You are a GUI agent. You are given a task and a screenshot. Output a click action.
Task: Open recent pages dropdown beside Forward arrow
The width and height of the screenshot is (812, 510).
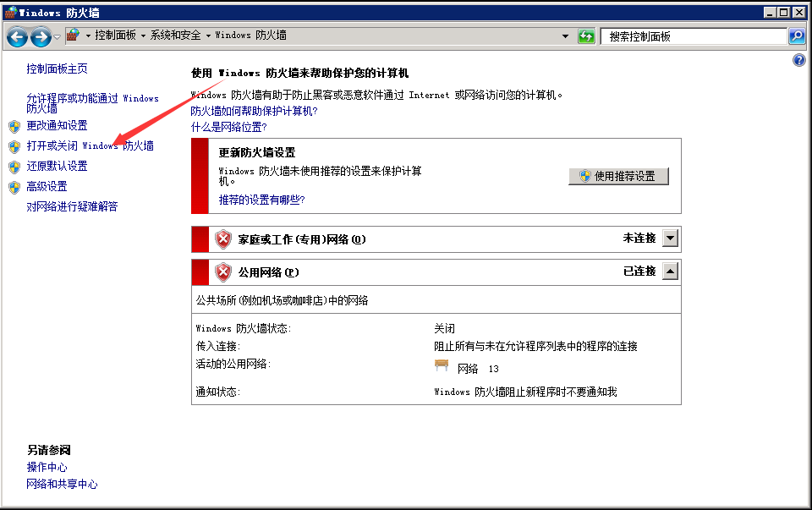point(57,36)
